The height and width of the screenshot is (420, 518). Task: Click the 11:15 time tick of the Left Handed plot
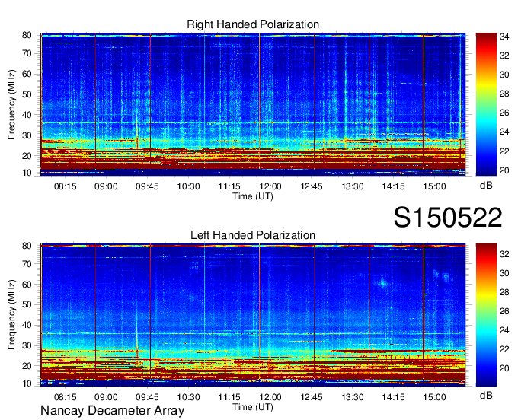229,397
